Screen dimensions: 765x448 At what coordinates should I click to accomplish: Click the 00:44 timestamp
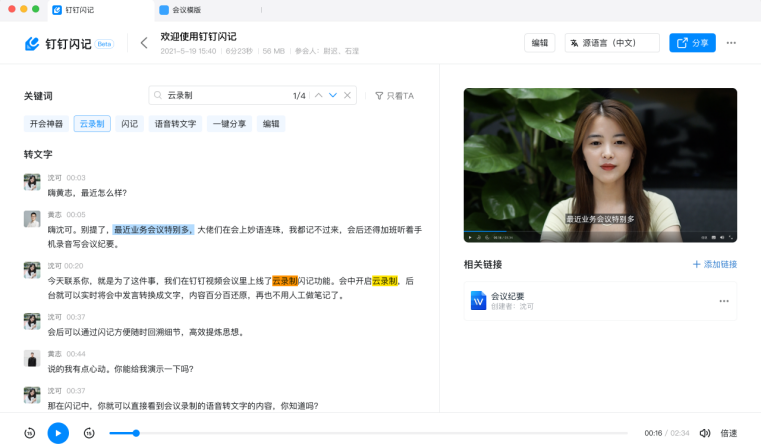(x=76, y=354)
